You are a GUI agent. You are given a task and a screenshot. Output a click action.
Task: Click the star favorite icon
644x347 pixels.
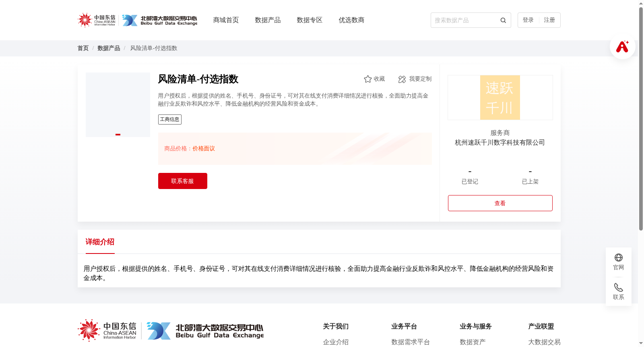367,79
